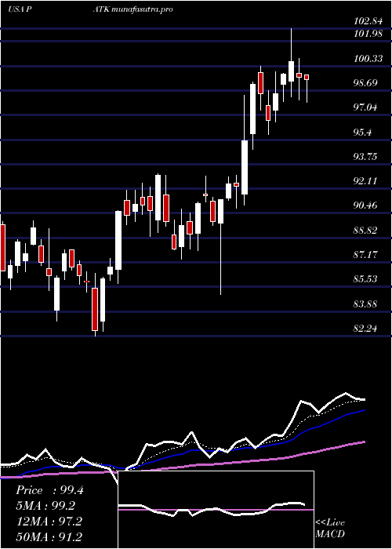This screenshot has height=549, width=392.
Task: Click the 5MA : 99.2 readout
Action: [x=45, y=506]
